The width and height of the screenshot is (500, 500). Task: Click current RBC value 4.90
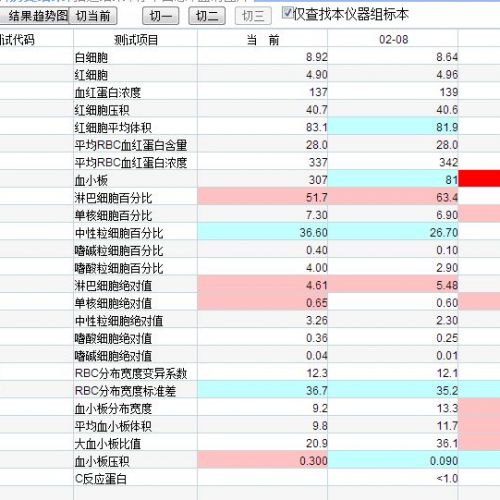click(x=317, y=75)
